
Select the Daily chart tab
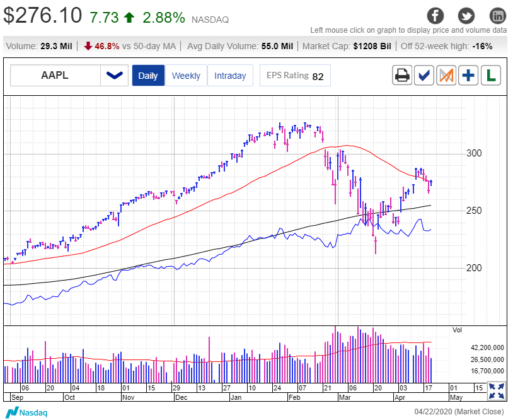click(148, 75)
